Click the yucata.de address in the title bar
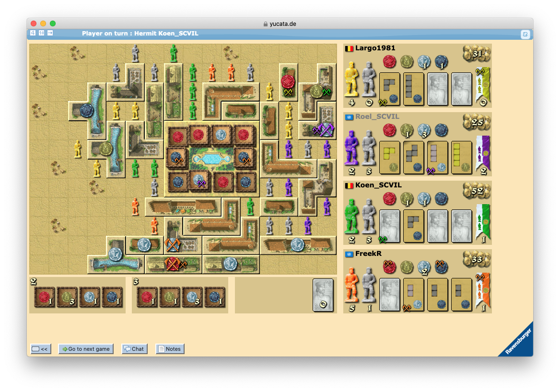This screenshot has width=560, height=392. click(x=283, y=24)
